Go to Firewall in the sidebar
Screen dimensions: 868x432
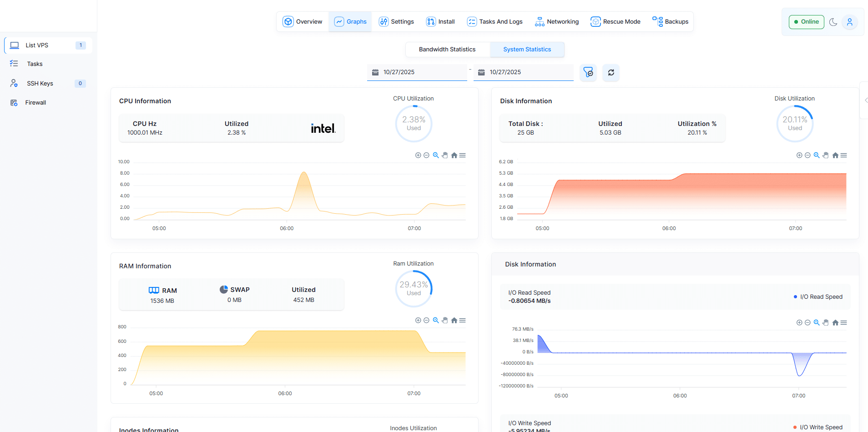pyautogui.click(x=35, y=103)
